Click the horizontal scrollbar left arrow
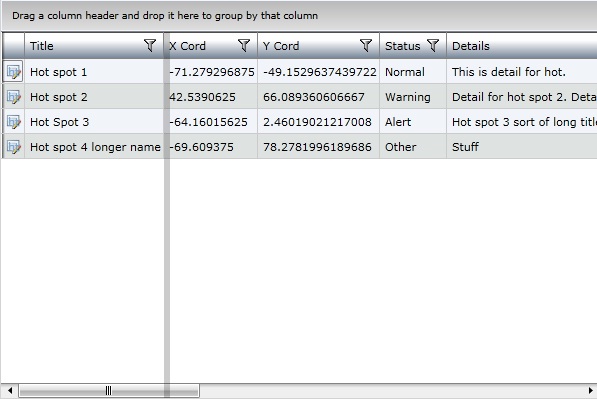 (x=10, y=390)
